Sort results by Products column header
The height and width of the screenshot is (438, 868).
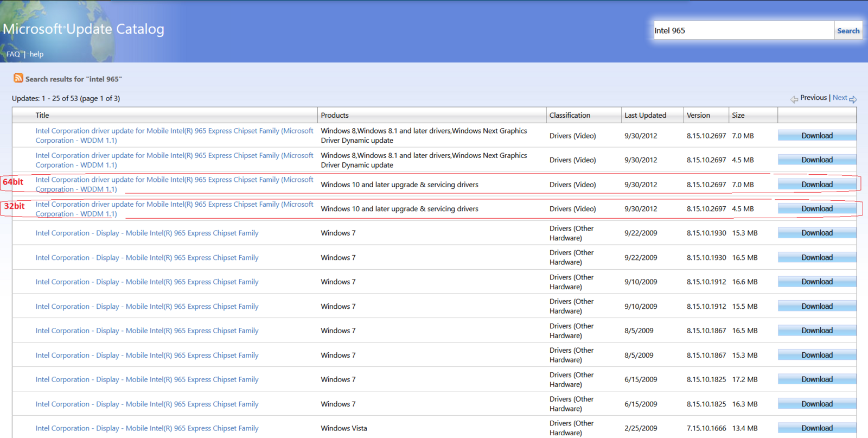tap(335, 115)
